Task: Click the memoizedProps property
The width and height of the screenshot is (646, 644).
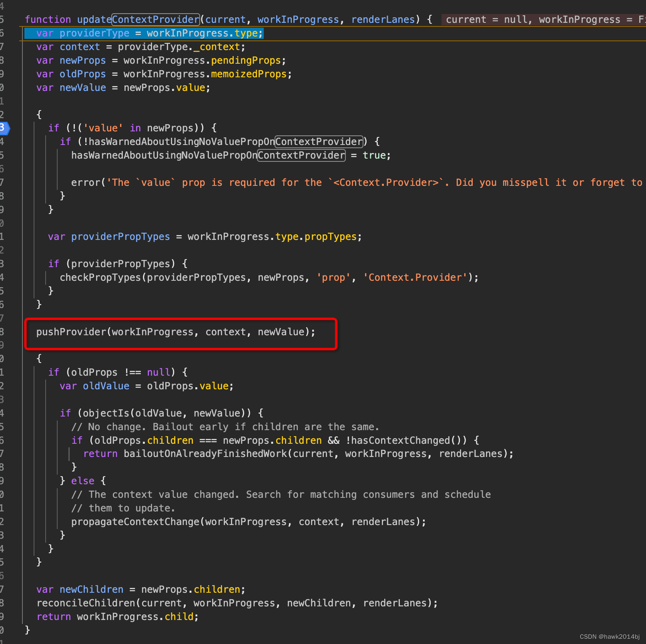Action: tap(249, 74)
